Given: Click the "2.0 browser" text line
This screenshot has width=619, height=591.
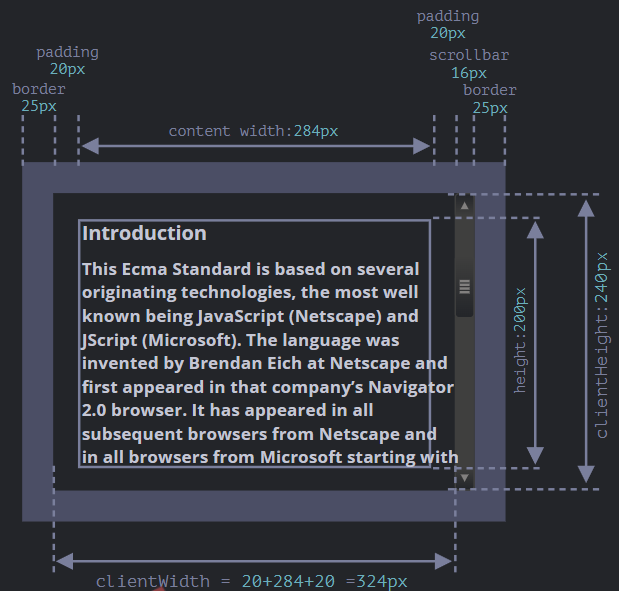Looking at the screenshot, I should pyautogui.click(x=227, y=411).
